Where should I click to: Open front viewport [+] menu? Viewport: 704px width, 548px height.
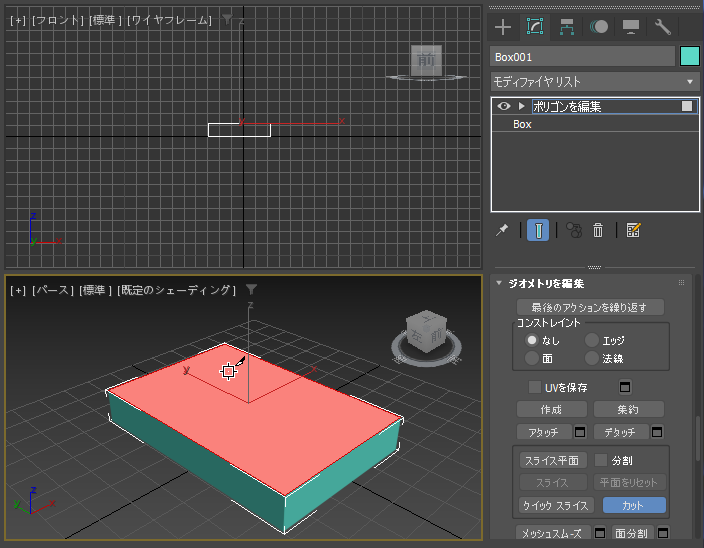click(18, 20)
